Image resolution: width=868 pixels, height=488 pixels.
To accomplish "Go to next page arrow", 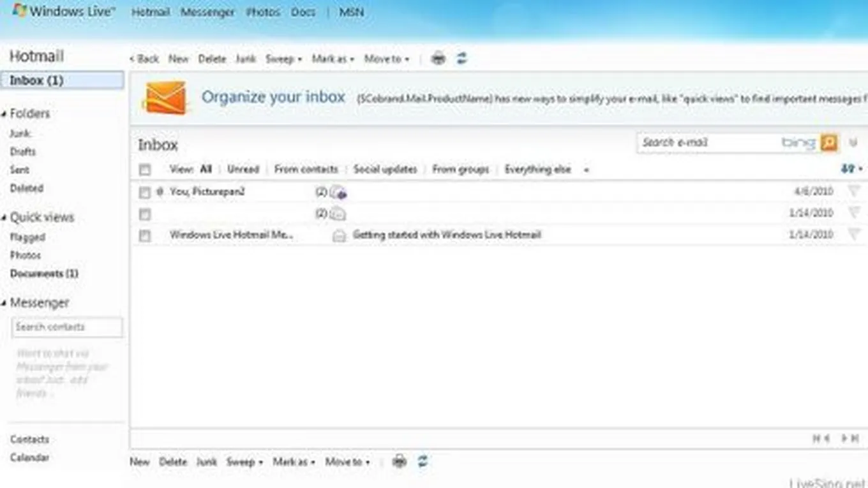I will coord(844,438).
